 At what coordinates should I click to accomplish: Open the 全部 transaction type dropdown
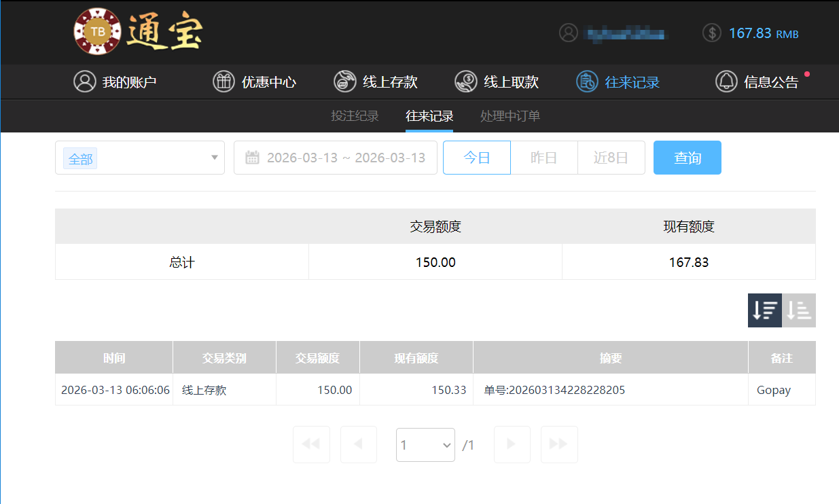point(139,158)
